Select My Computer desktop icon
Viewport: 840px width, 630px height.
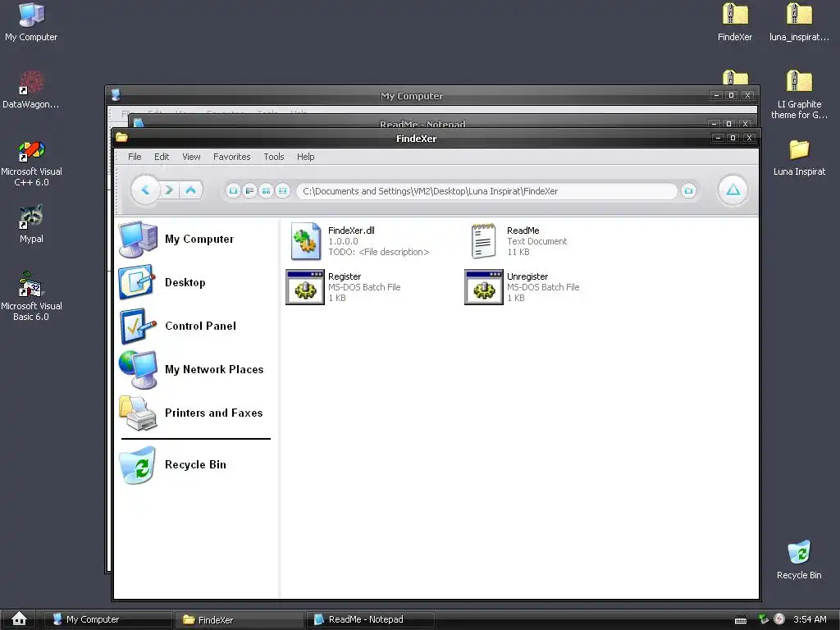click(x=31, y=22)
